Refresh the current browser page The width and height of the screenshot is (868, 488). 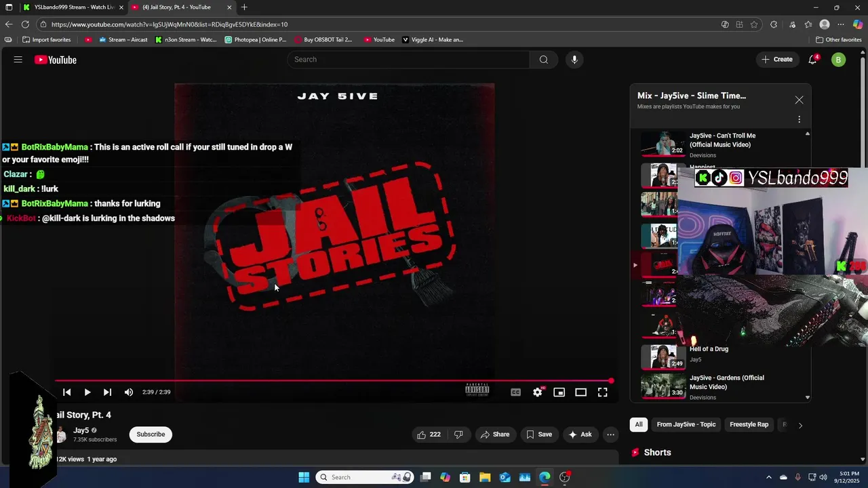point(25,24)
